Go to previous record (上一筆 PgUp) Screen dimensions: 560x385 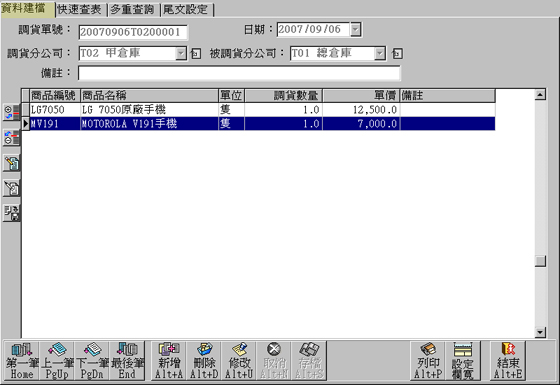pyautogui.click(x=57, y=361)
